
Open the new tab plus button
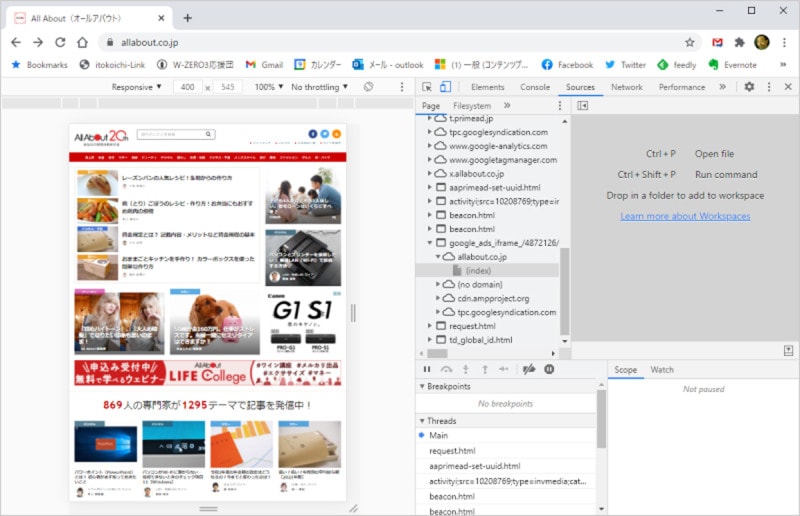click(187, 18)
